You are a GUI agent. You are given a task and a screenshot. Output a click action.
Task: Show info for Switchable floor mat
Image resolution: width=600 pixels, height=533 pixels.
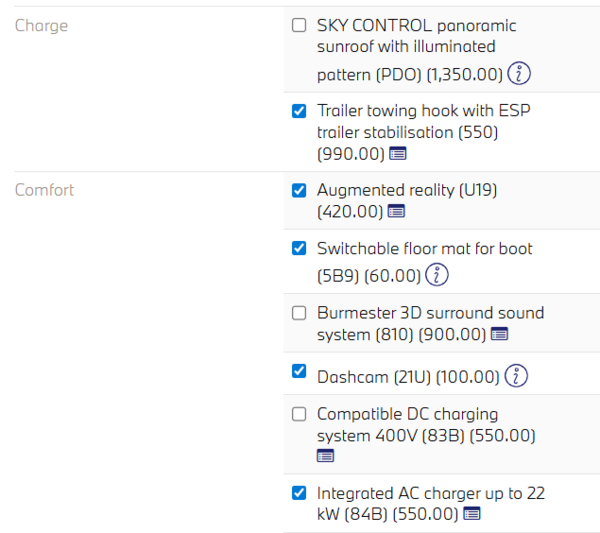point(436,274)
